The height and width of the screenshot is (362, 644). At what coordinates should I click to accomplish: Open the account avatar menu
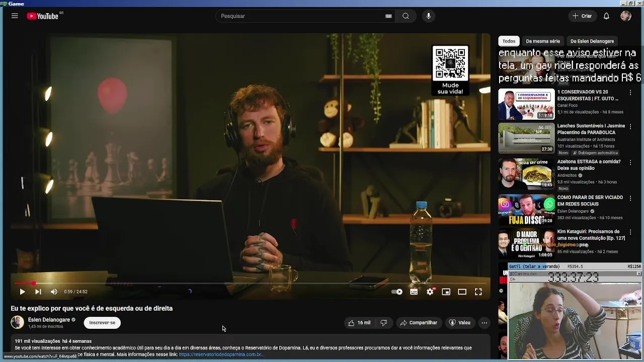[x=626, y=16]
